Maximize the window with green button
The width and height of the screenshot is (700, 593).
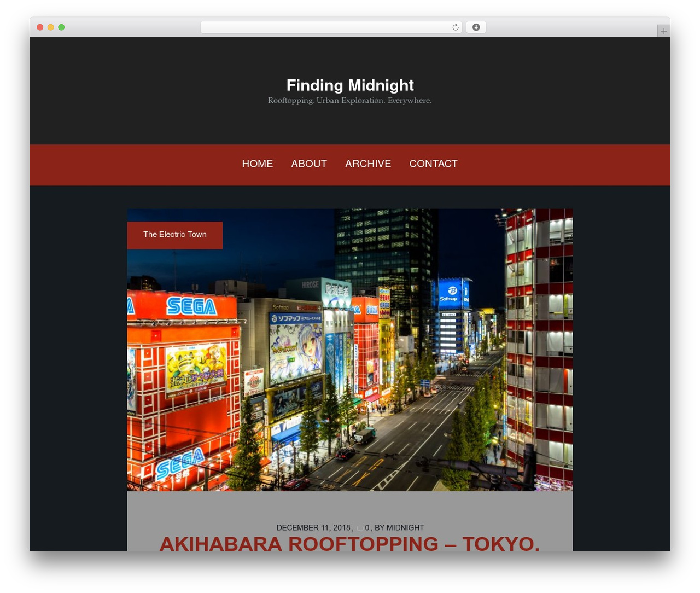pos(61,27)
